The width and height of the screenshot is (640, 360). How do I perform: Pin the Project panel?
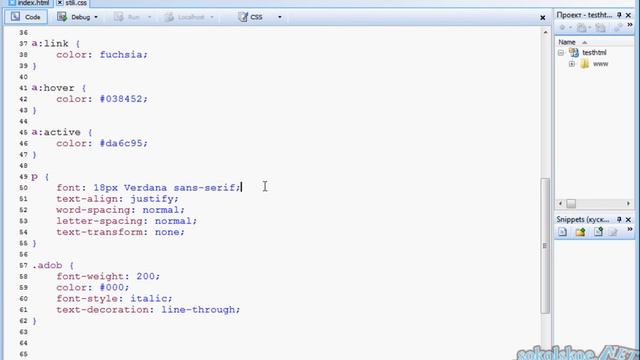(x=619, y=15)
